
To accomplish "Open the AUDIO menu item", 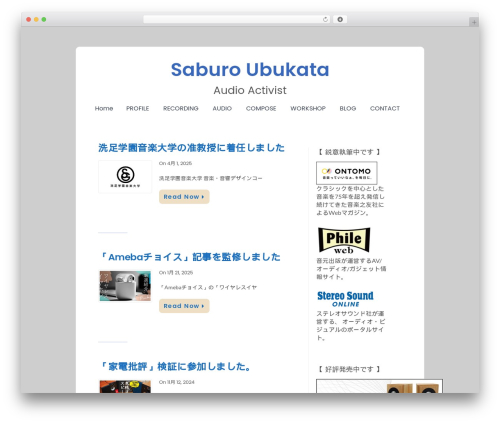I will (222, 108).
